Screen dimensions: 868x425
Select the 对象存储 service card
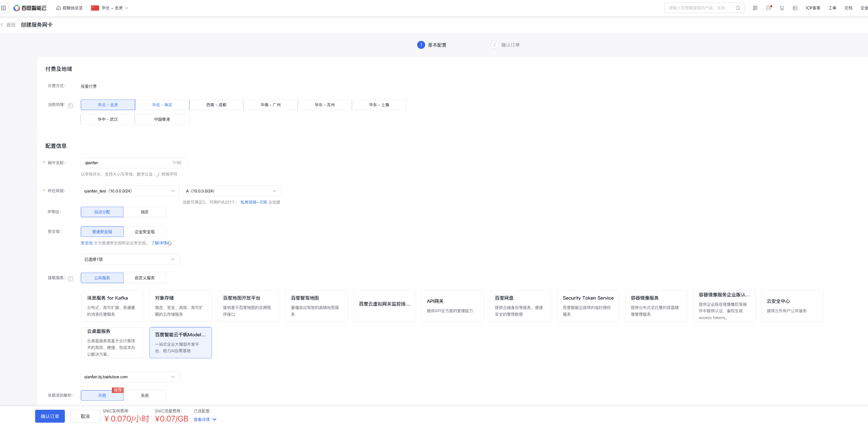tap(180, 306)
